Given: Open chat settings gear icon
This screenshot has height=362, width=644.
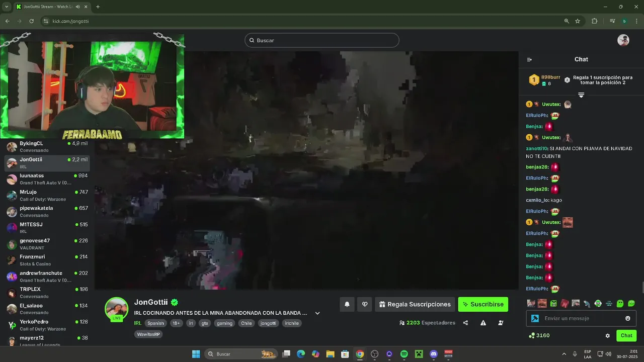Looking at the screenshot, I should click(x=607, y=335).
